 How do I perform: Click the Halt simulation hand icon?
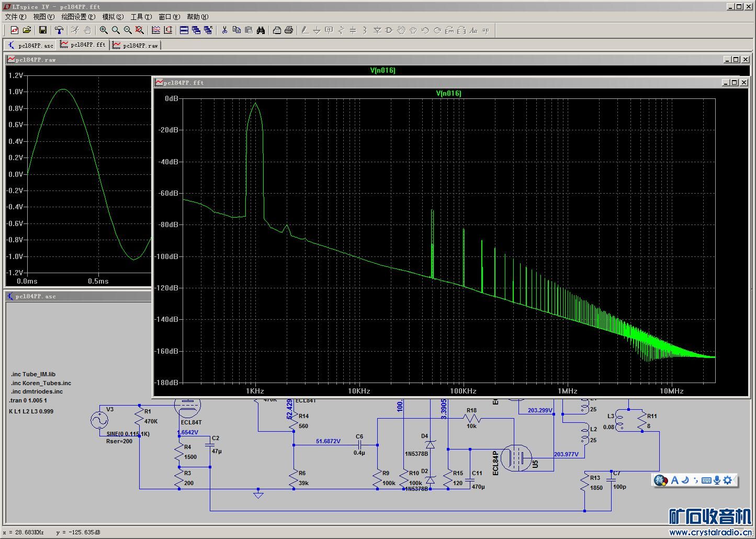click(87, 30)
